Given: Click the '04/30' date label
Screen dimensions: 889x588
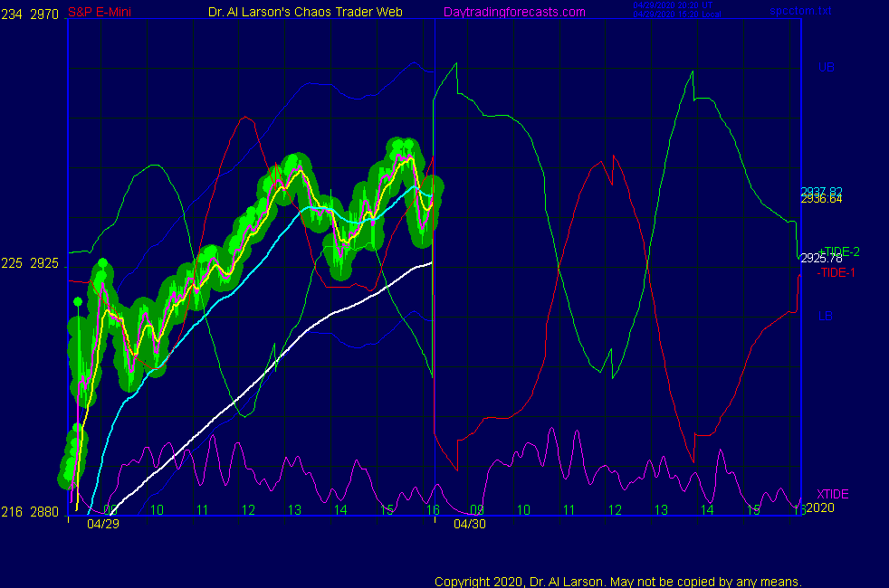Looking at the screenshot, I should (470, 524).
